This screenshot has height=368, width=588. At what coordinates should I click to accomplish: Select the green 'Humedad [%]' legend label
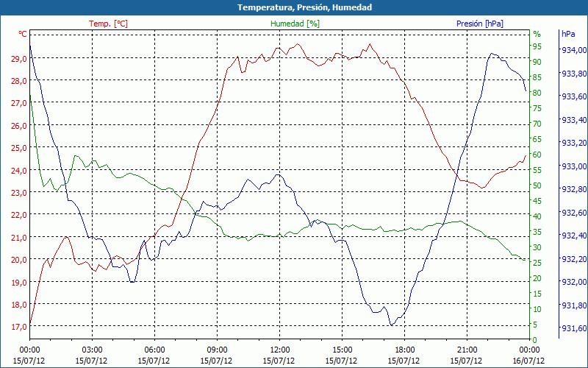[295, 24]
